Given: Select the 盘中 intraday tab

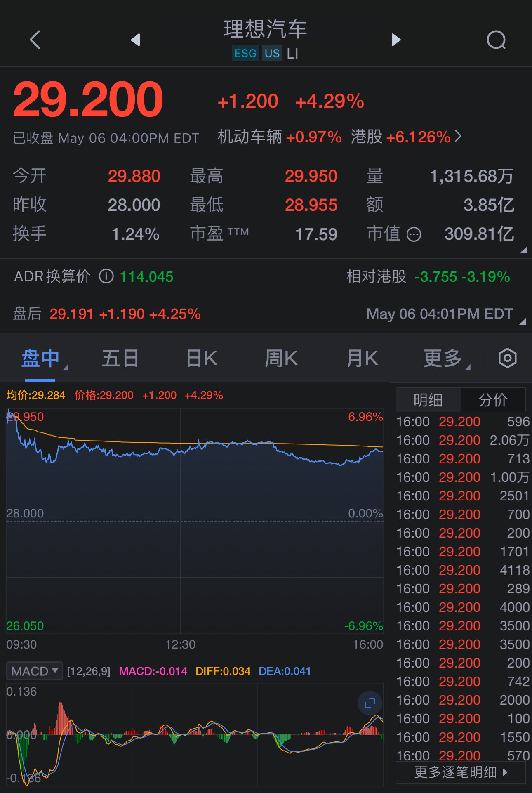Looking at the screenshot, I should click(x=40, y=358).
